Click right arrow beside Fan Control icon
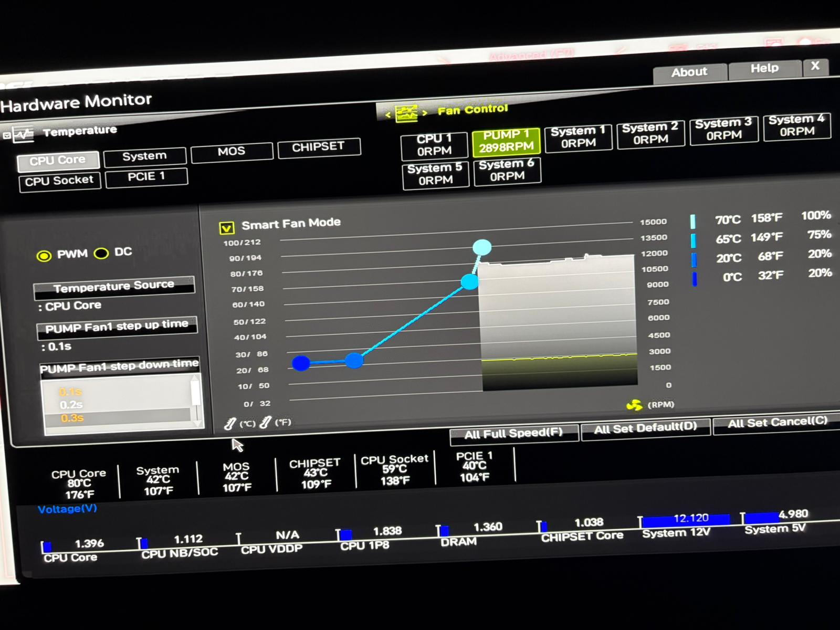840x630 pixels. point(425,112)
